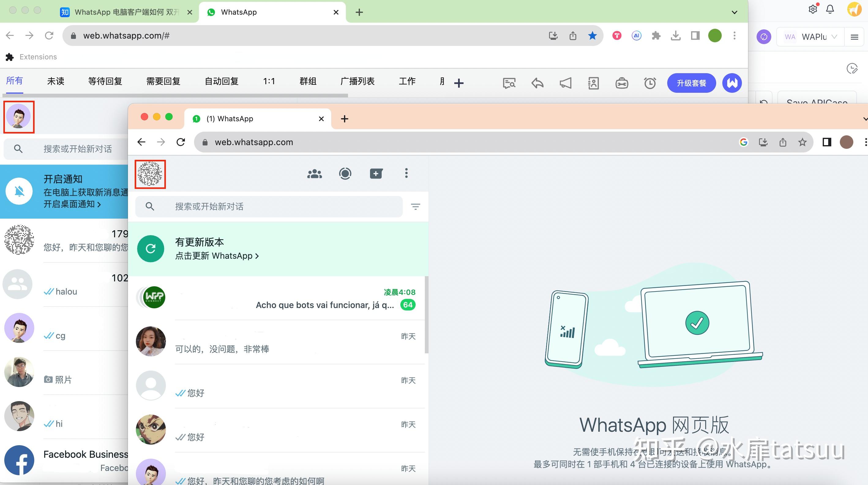Open hamburger menu in right panel
The width and height of the screenshot is (868, 485).
pyautogui.click(x=854, y=37)
